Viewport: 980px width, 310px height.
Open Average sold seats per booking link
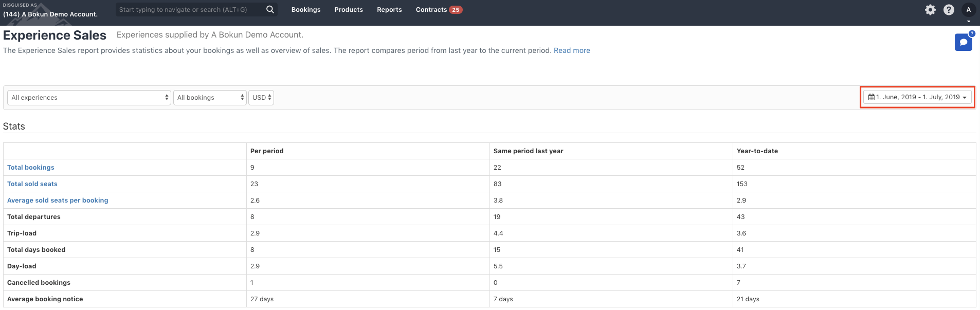tap(58, 200)
